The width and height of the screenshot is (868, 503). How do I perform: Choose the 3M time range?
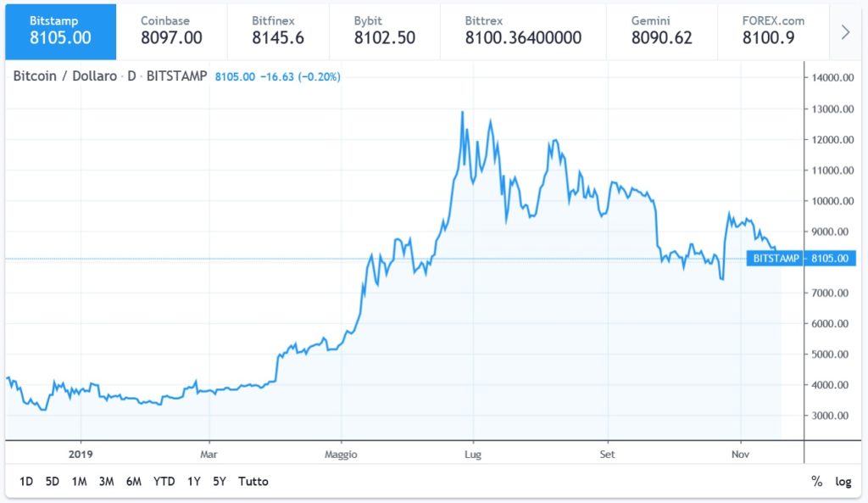click(107, 481)
